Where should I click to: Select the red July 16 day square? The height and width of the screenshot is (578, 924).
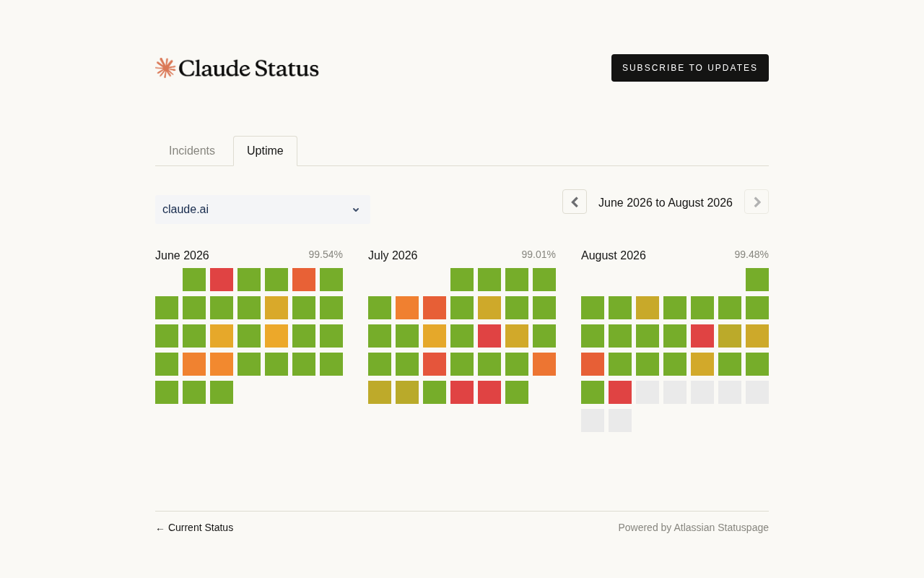pyautogui.click(x=489, y=336)
